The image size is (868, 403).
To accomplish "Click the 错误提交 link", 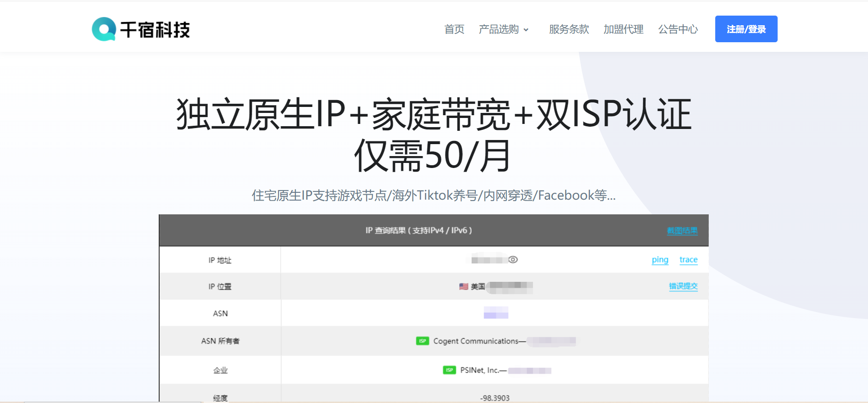I will [683, 286].
